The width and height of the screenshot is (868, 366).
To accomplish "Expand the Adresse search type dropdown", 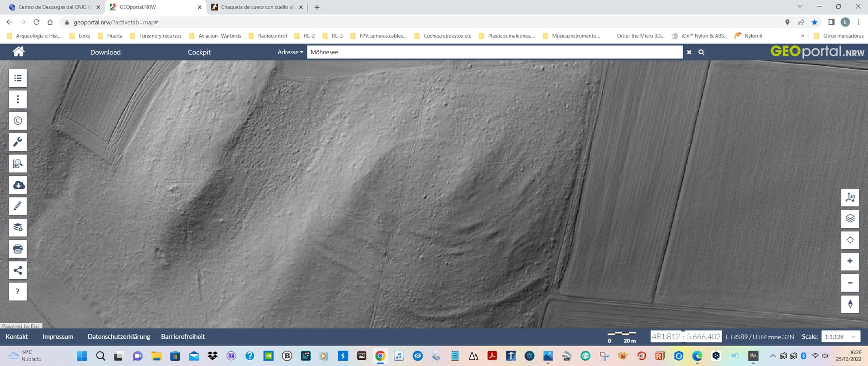I will [290, 52].
